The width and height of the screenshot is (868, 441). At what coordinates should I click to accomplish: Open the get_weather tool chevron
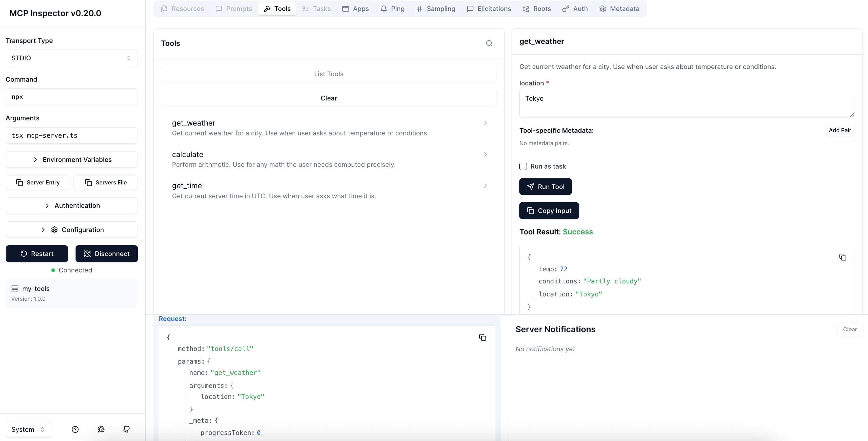click(485, 123)
